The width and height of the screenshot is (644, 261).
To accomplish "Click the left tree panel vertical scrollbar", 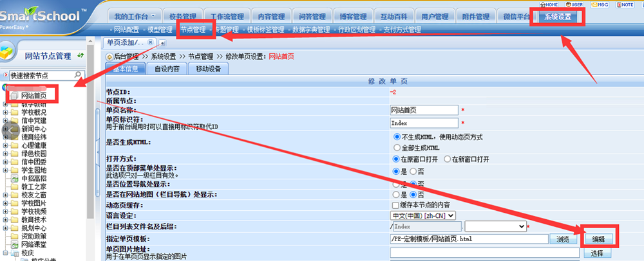I will point(91,167).
